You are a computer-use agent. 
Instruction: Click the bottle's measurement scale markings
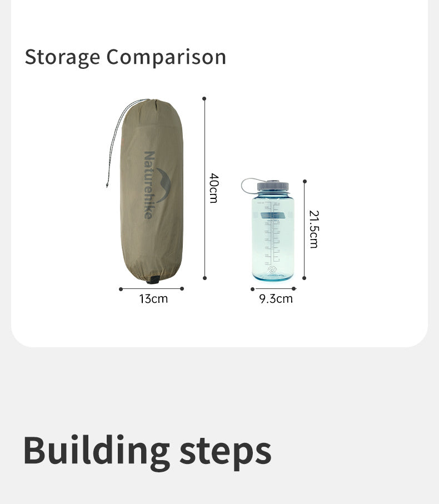click(x=273, y=231)
